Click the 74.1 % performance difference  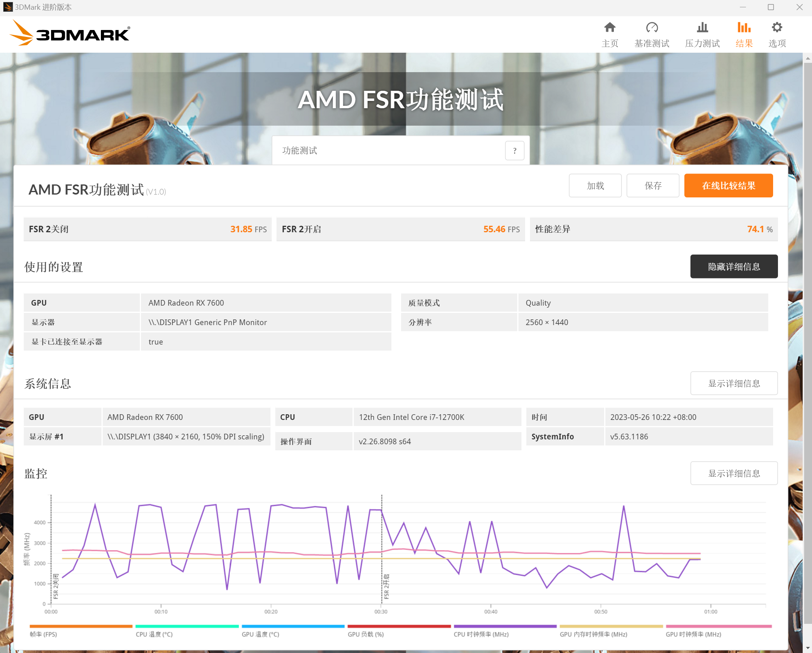coord(760,229)
